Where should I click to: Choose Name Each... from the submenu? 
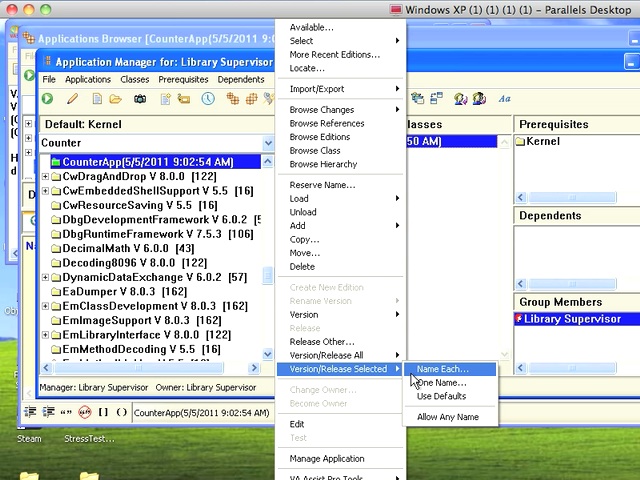450,369
